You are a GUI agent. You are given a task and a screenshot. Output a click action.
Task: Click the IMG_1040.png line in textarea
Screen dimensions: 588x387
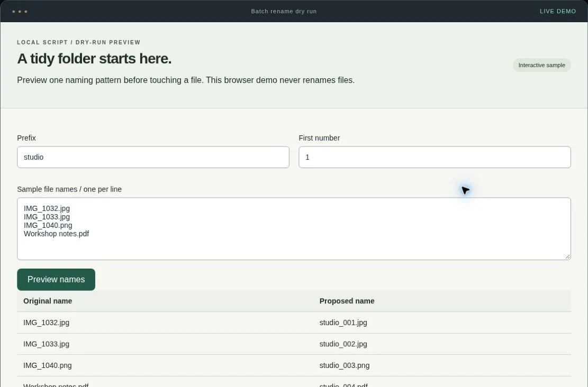pos(48,225)
